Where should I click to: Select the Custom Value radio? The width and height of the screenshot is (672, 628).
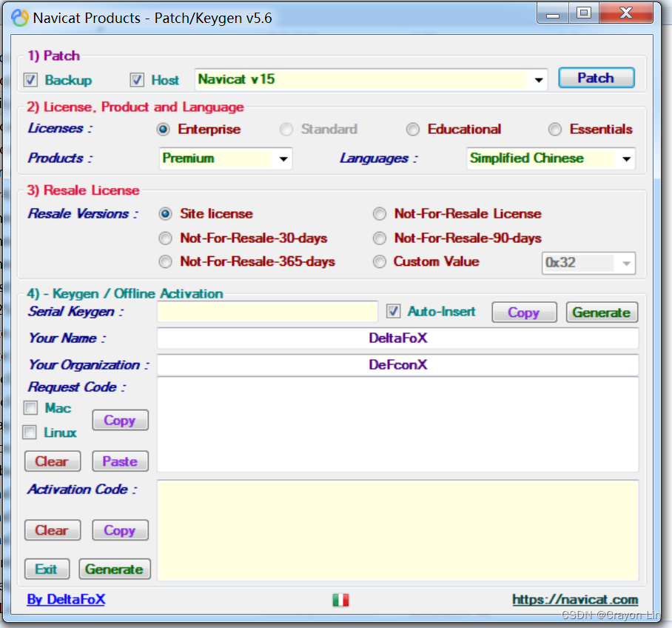coord(380,261)
